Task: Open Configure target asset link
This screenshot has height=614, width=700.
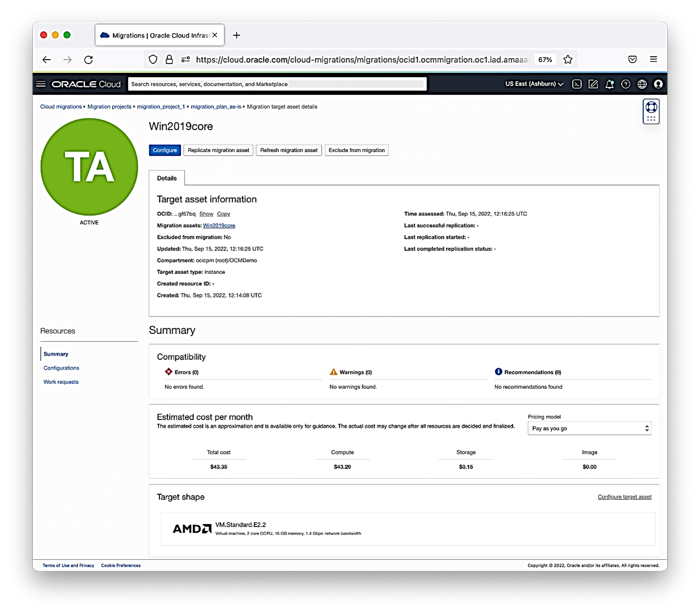Action: [x=624, y=497]
